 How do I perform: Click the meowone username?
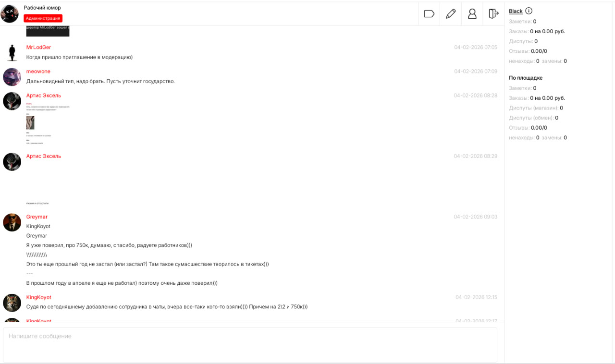coord(38,72)
